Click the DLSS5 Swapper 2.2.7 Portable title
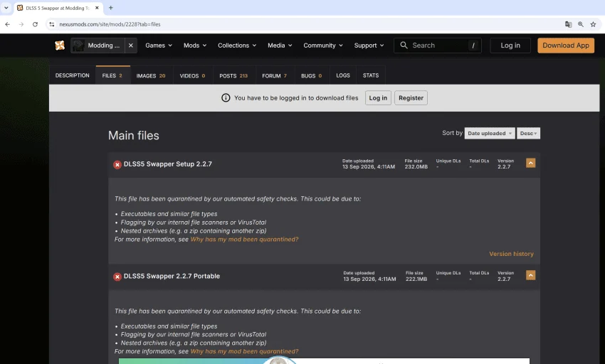The image size is (605, 364). click(x=172, y=276)
